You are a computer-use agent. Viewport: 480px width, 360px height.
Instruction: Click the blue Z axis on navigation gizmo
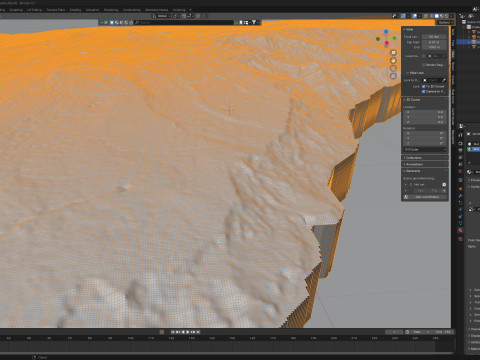click(x=386, y=31)
